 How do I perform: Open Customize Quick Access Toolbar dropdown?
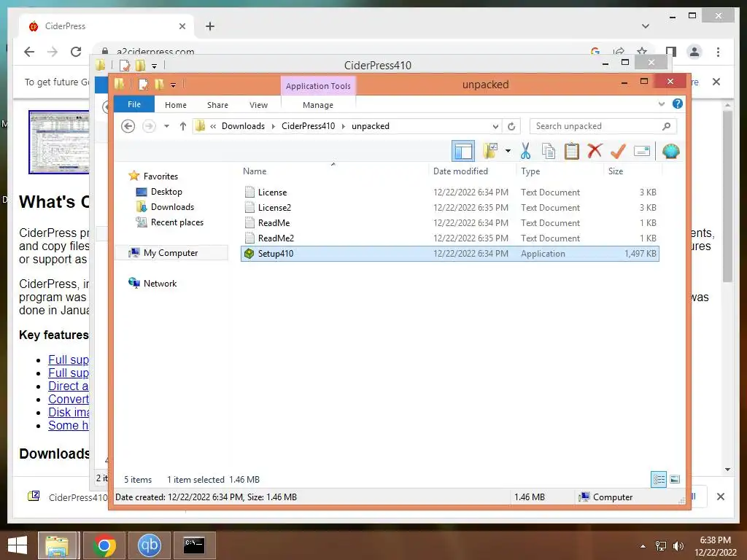(x=173, y=85)
